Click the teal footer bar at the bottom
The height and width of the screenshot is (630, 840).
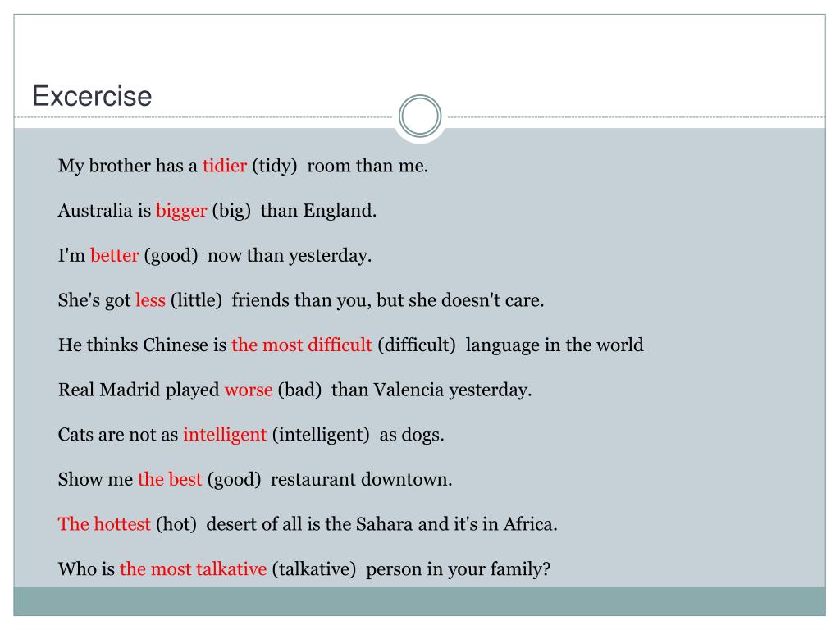419,601
